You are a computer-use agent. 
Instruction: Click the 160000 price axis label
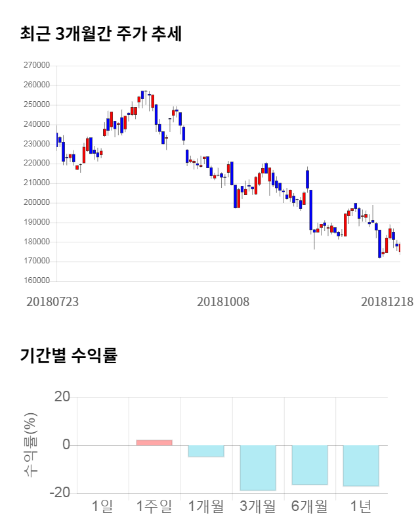(36, 281)
